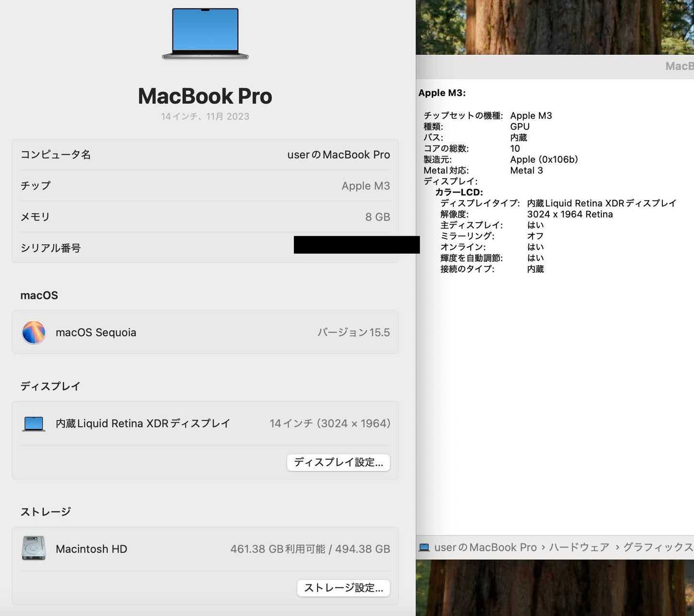This screenshot has height=616, width=694.
Task: Open ストレージ設定 for Macintosh HD
Action: (343, 588)
